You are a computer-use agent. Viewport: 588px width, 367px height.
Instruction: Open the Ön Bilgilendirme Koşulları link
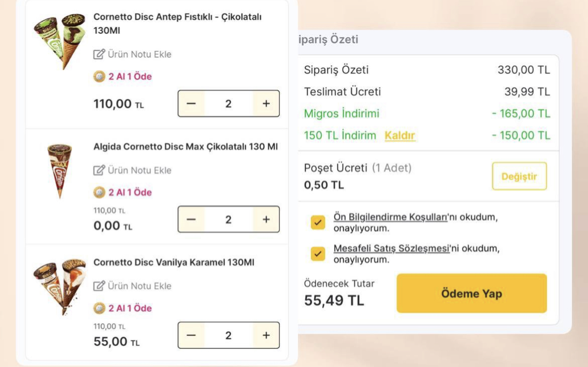pyautogui.click(x=390, y=217)
